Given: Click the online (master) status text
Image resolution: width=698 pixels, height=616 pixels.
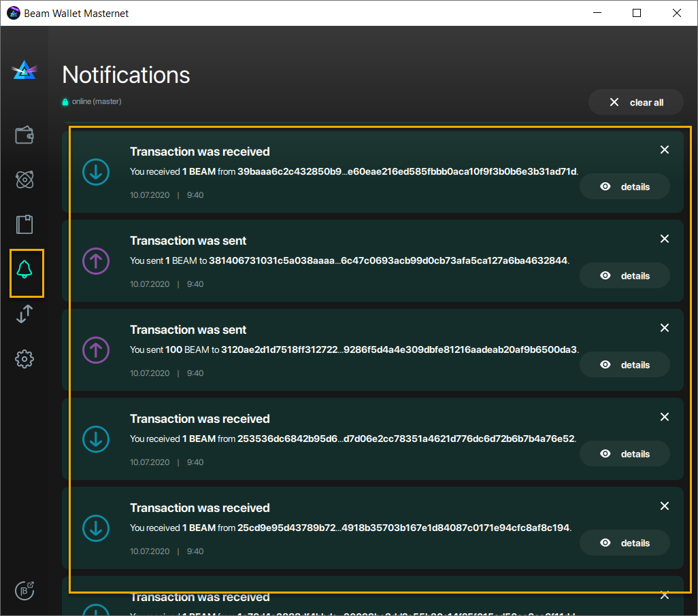Looking at the screenshot, I should [96, 101].
